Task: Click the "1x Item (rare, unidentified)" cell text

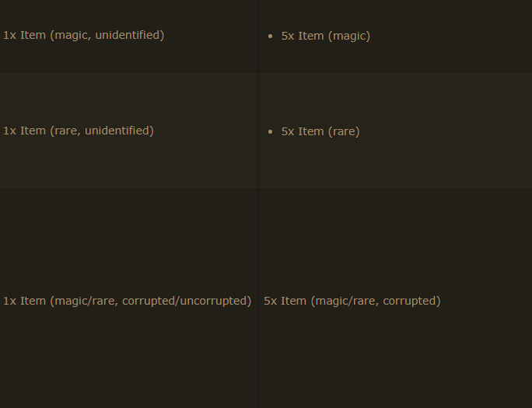Action: tap(78, 131)
